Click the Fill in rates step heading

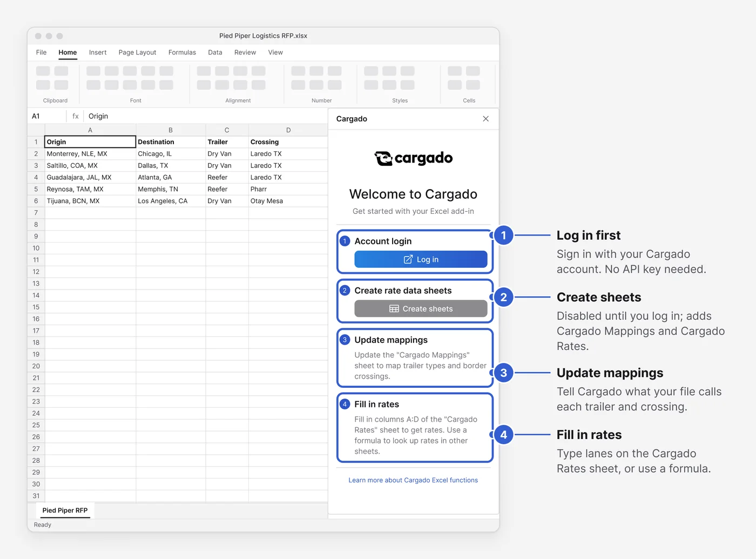(x=376, y=405)
